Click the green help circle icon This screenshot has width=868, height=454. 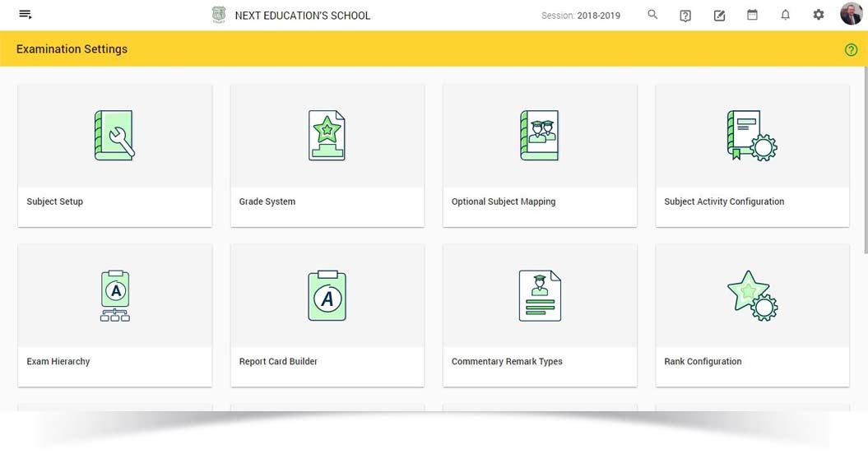click(x=851, y=49)
